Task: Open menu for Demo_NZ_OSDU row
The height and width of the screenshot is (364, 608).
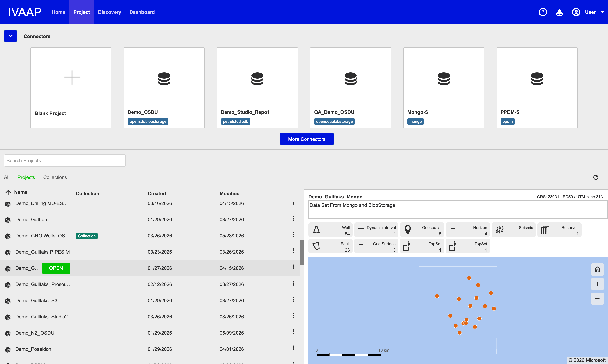Action: tap(293, 332)
